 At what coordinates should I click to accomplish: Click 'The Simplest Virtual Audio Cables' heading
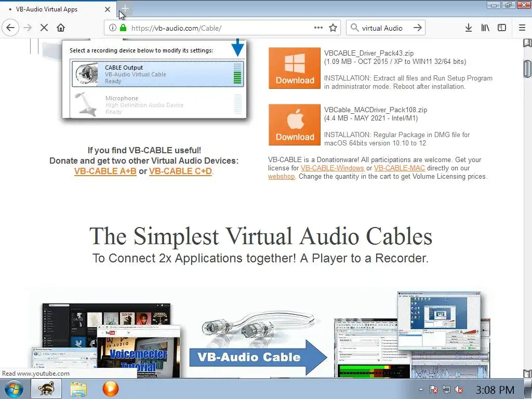point(261,236)
